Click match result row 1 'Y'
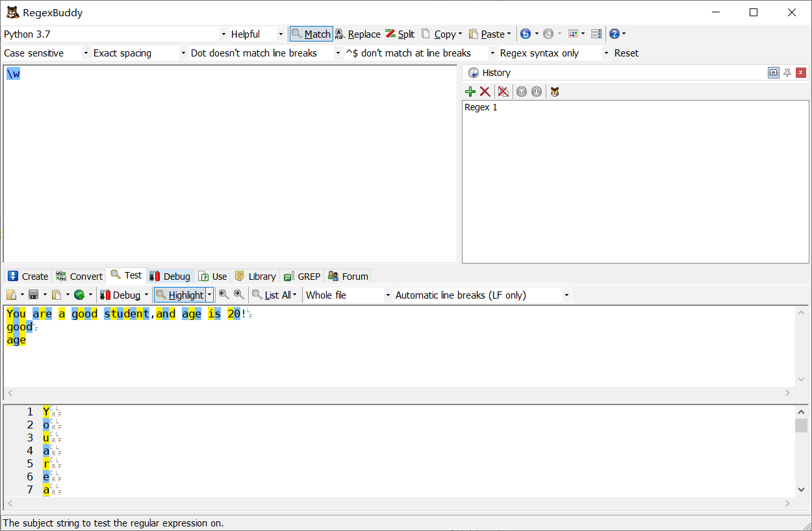Screen dimensions: 812x531 pyautogui.click(x=46, y=412)
